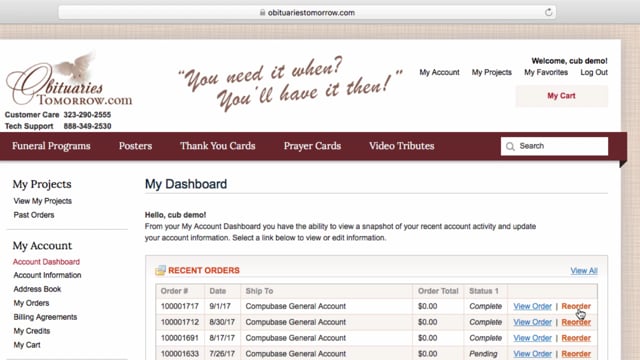Viewport: 640px width, 360px height.
Task: Click order number 100001717 cell
Action: tap(180, 306)
